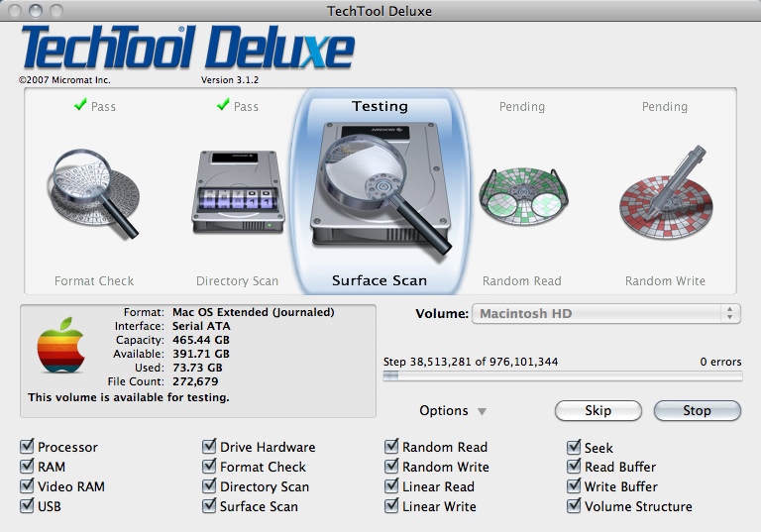Viewport: 761px width, 532px height.
Task: Toggle the RAM test checkbox
Action: [27, 467]
